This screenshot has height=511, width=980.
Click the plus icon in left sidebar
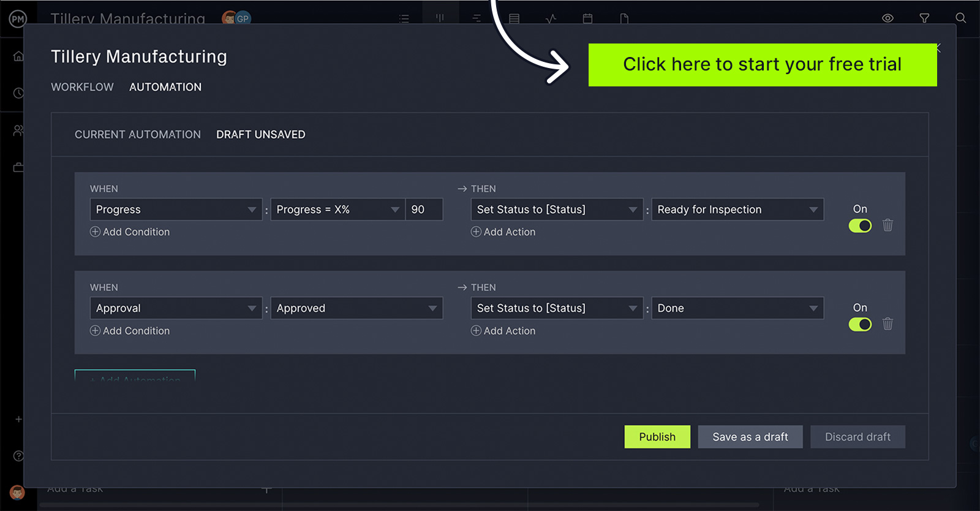(x=18, y=419)
